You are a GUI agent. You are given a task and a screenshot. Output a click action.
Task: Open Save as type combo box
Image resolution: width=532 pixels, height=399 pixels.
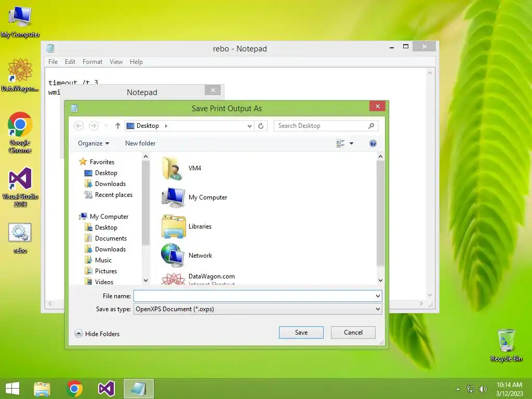point(258,309)
